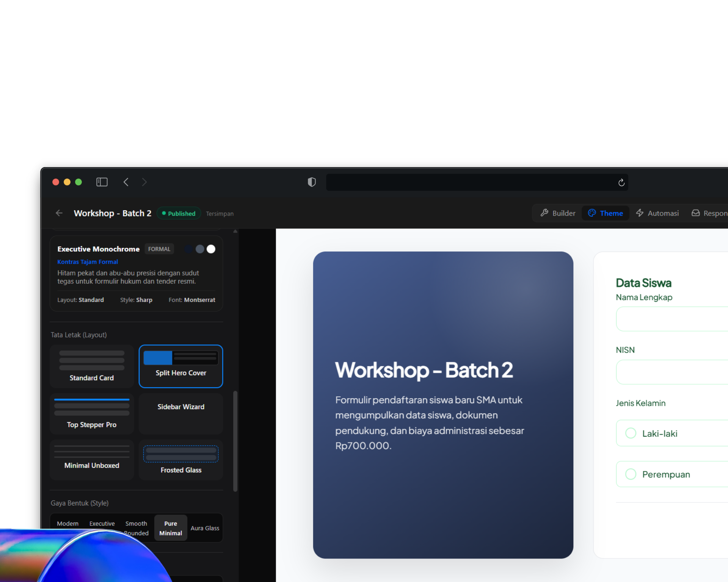Choose the Standard Card layout
Screen dimensions: 728x582
click(x=92, y=366)
